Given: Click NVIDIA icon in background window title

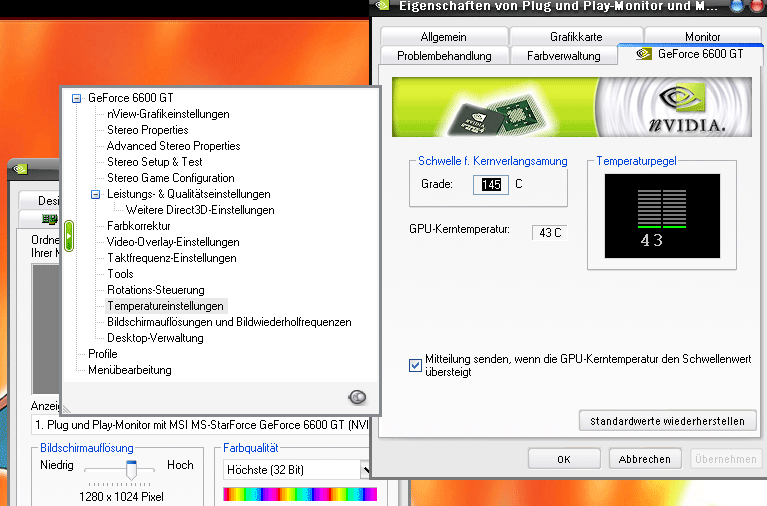Looking at the screenshot, I should [20, 169].
